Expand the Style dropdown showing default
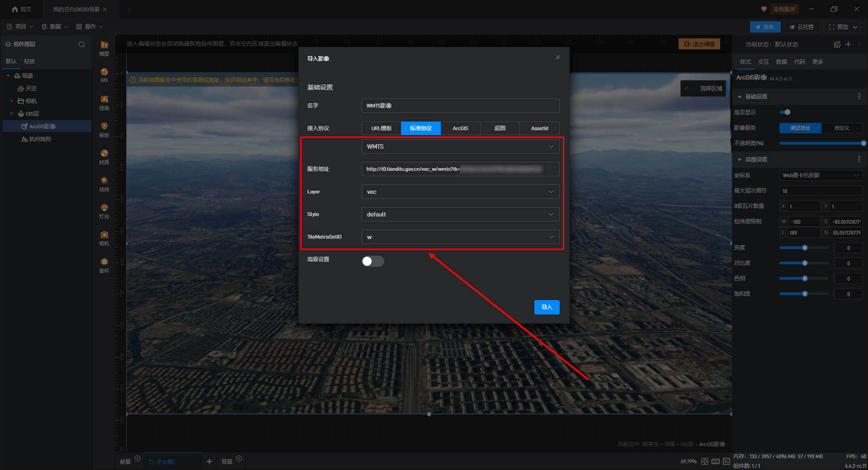The height and width of the screenshot is (470, 868). [x=460, y=214]
